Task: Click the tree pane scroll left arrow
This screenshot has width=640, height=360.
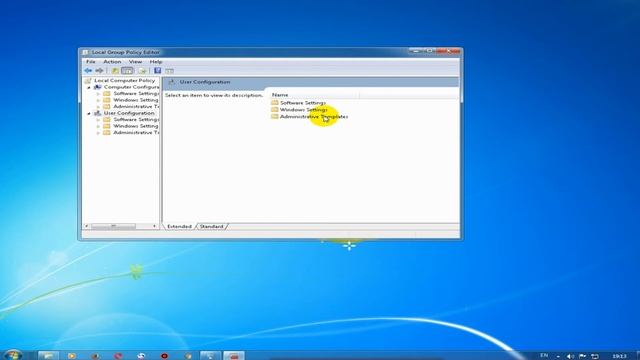Action: (x=86, y=226)
